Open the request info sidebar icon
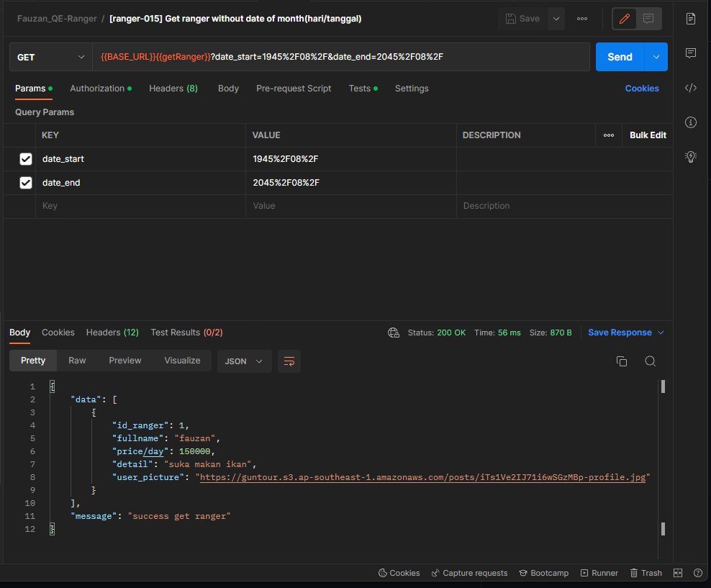The image size is (711, 588). (690, 122)
